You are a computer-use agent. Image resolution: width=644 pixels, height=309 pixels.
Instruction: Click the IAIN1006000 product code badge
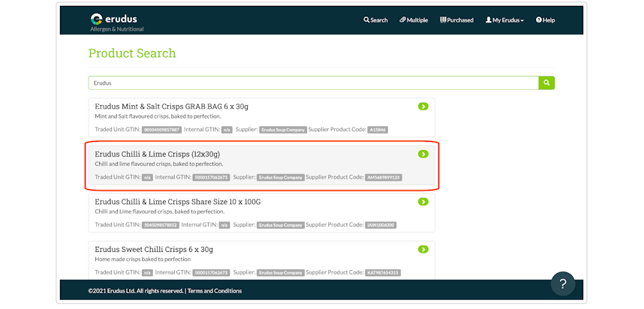(381, 225)
